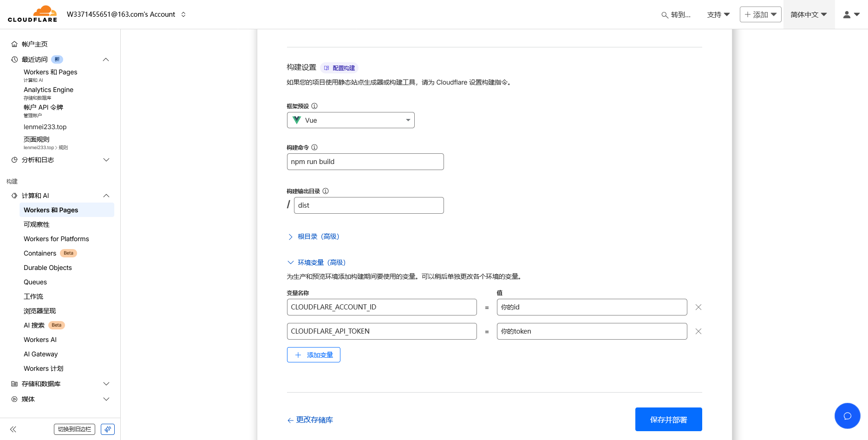Screen dimensions: 868x440
Task: Open Workers AI from the sidebar
Action: 40,340
